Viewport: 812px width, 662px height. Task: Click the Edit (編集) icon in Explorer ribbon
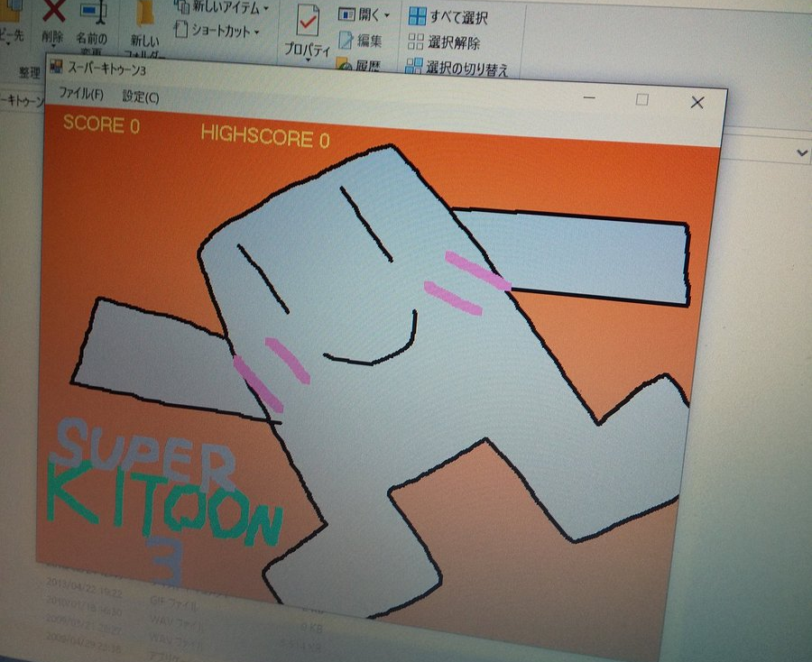[x=346, y=41]
